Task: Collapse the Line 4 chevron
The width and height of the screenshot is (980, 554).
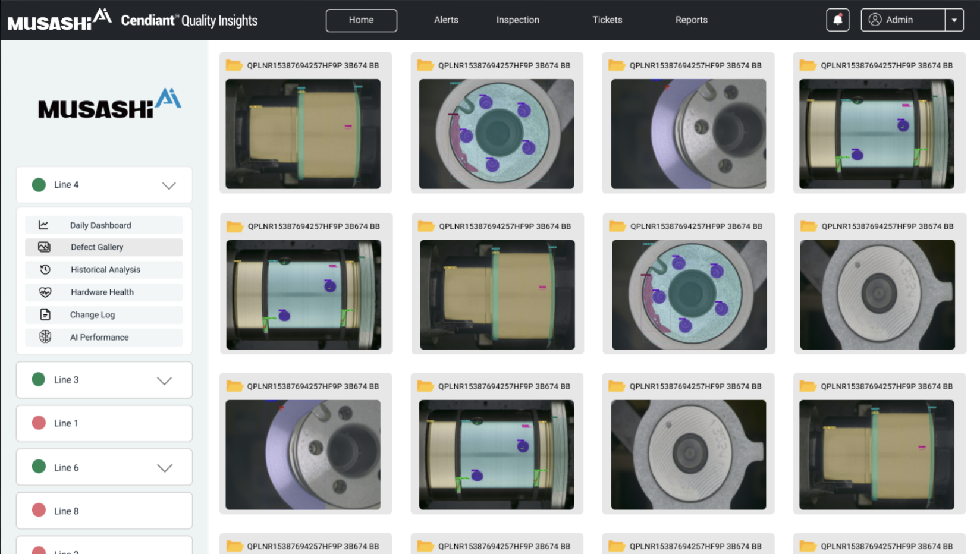Action: pyautogui.click(x=169, y=185)
